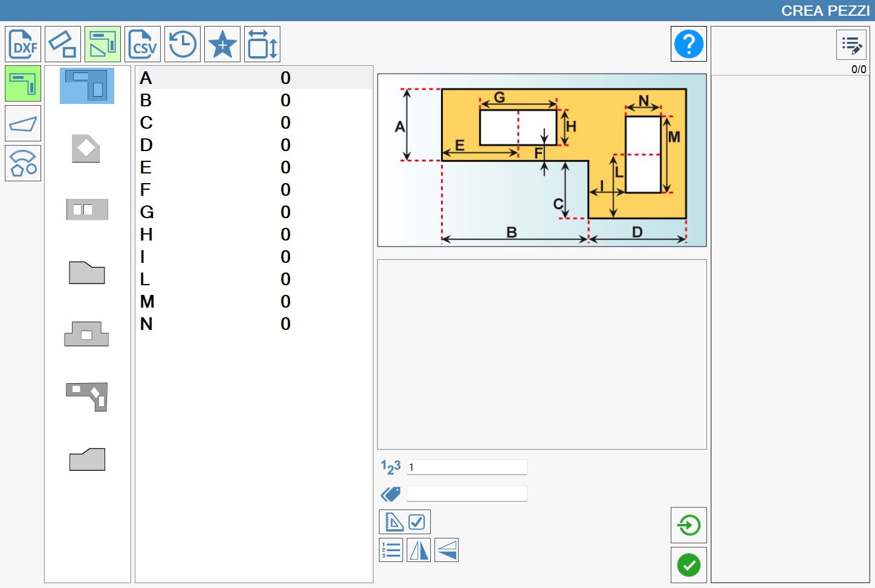Viewport: 875px width, 588px height.
Task: Select the resize dimensions toolbar icon
Action: tap(262, 44)
